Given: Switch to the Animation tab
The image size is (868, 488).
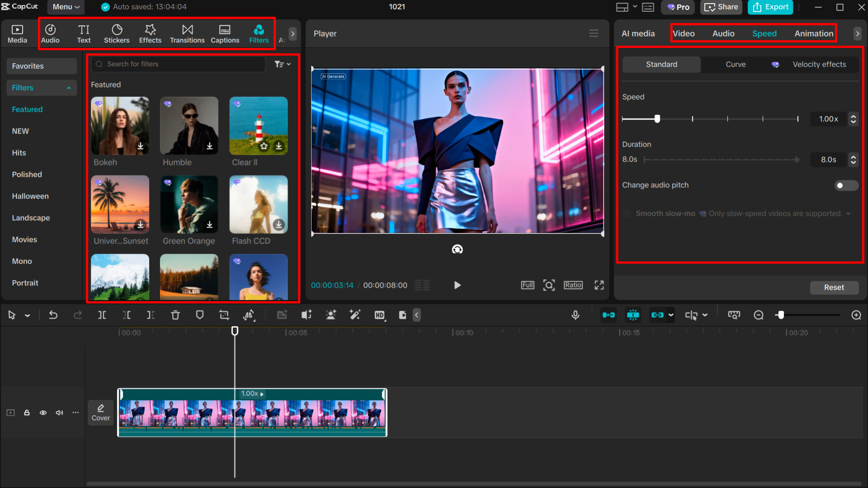Looking at the screenshot, I should point(814,33).
